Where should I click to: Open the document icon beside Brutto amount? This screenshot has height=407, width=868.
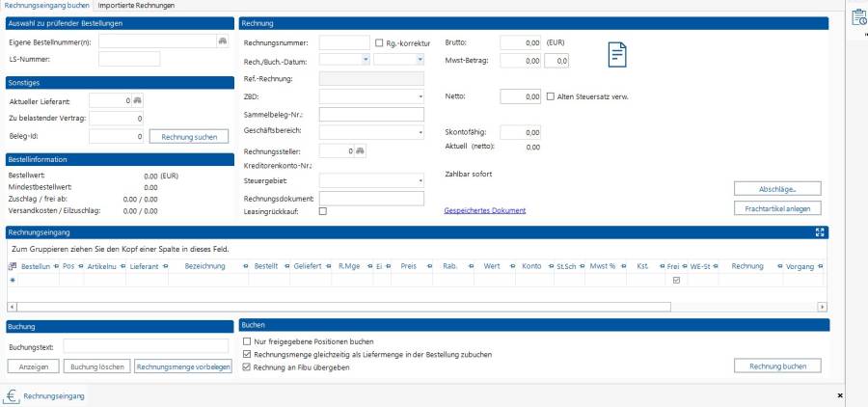[x=617, y=57]
